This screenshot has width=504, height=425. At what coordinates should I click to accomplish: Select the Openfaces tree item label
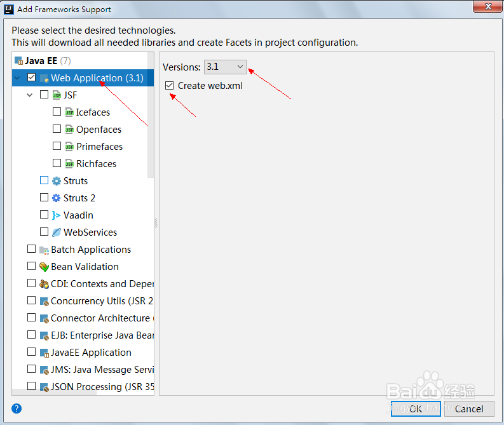tap(99, 130)
